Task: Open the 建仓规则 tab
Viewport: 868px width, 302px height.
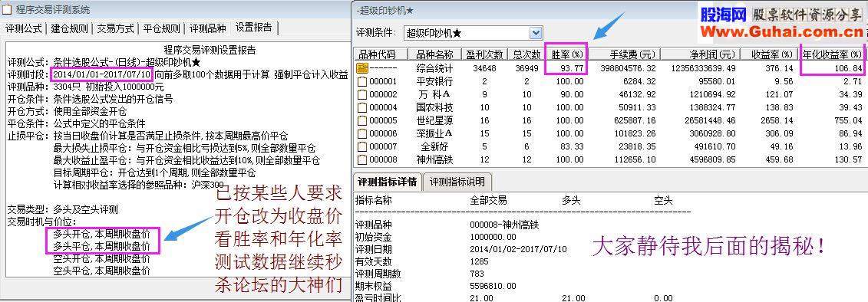Action: (x=69, y=28)
